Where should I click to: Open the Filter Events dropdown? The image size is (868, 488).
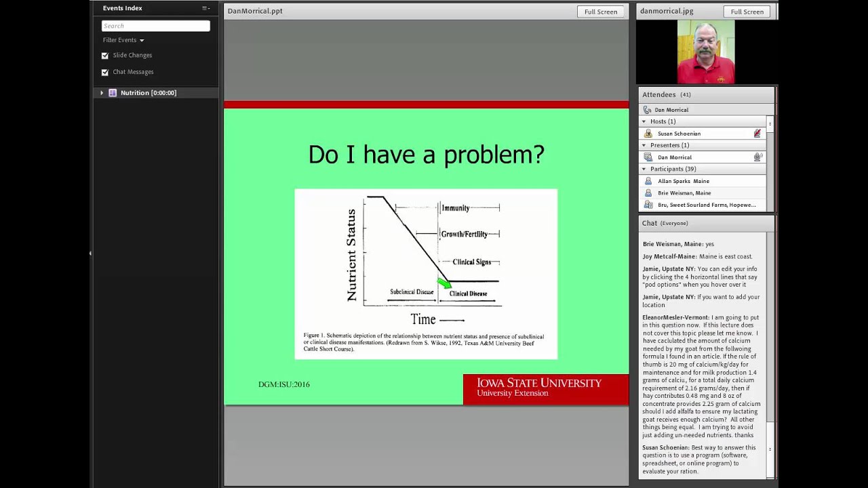pyautogui.click(x=123, y=40)
